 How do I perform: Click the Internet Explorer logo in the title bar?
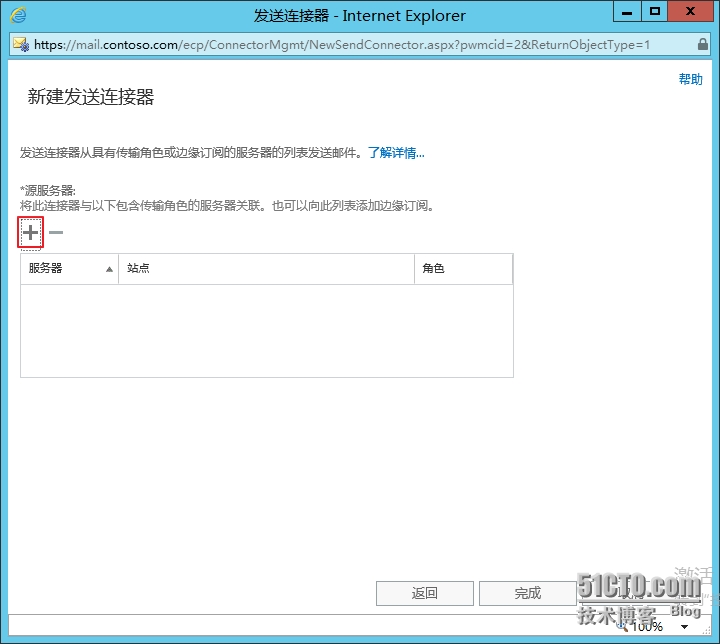click(x=18, y=15)
